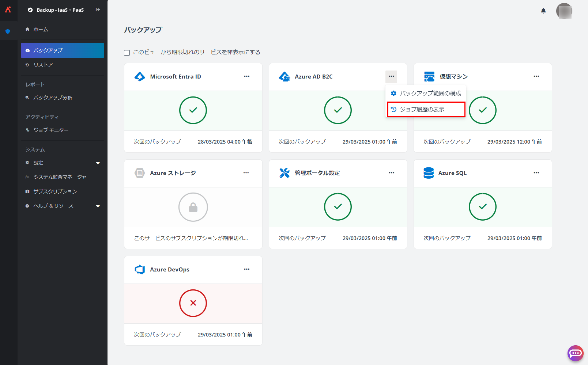
Task: Open notifications bell icon
Action: (x=543, y=11)
